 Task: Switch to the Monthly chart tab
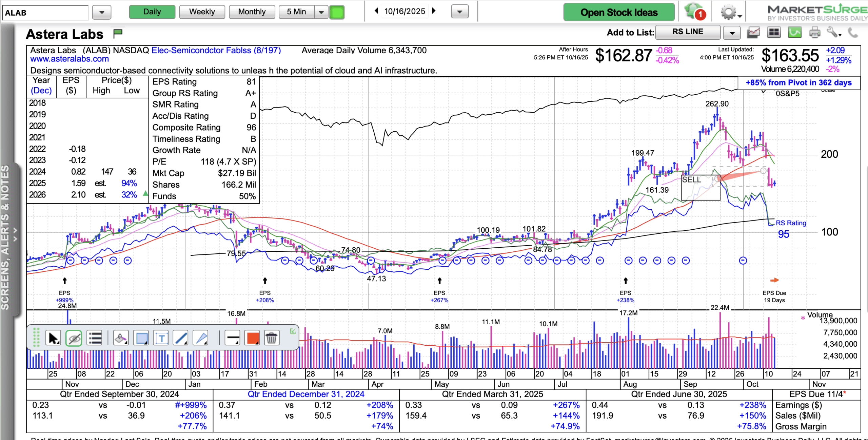tap(252, 12)
